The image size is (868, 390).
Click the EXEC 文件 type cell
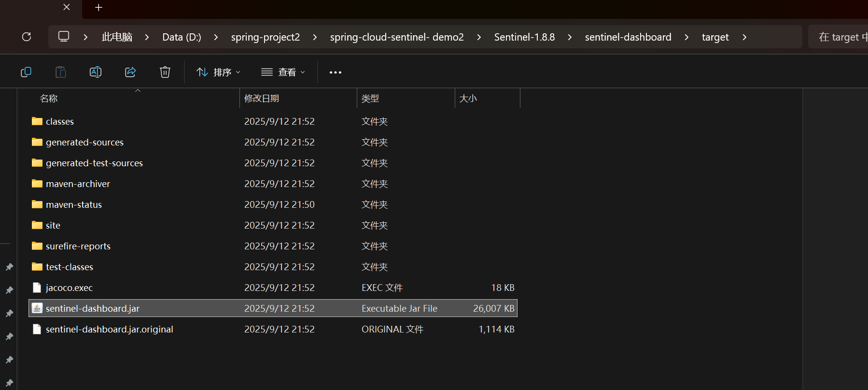coord(382,288)
